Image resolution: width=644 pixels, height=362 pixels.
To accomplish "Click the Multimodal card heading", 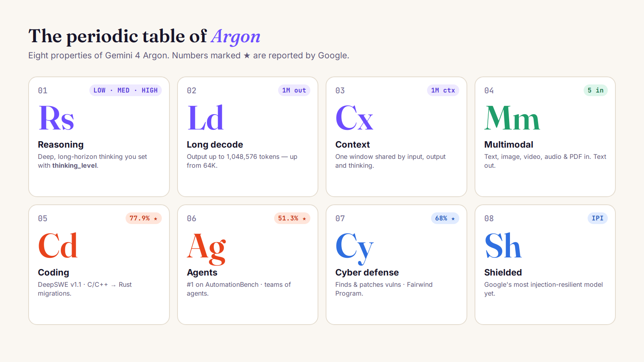I will click(x=509, y=144).
